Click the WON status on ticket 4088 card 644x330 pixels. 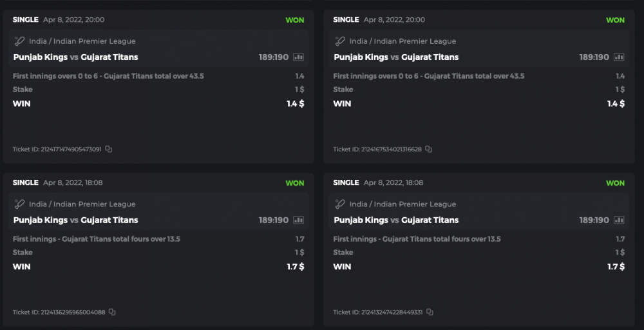[x=295, y=183]
